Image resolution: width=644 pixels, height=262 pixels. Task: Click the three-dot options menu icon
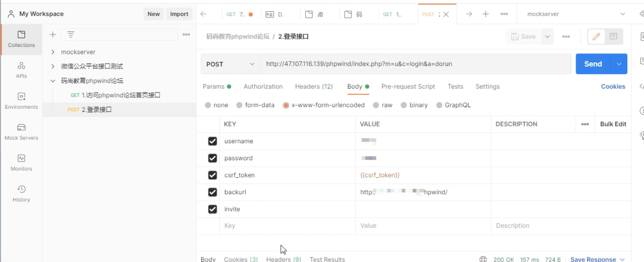(x=566, y=37)
